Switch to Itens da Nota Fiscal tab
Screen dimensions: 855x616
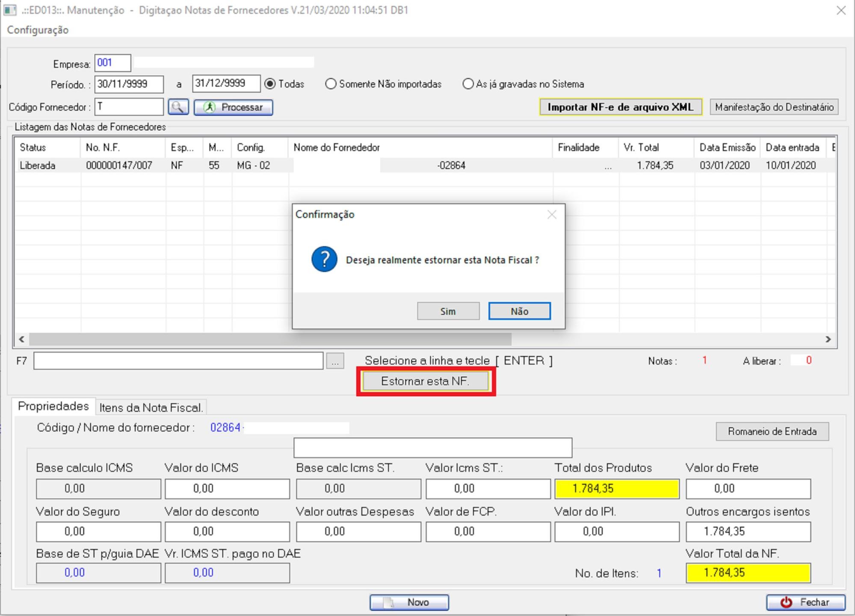(x=151, y=407)
